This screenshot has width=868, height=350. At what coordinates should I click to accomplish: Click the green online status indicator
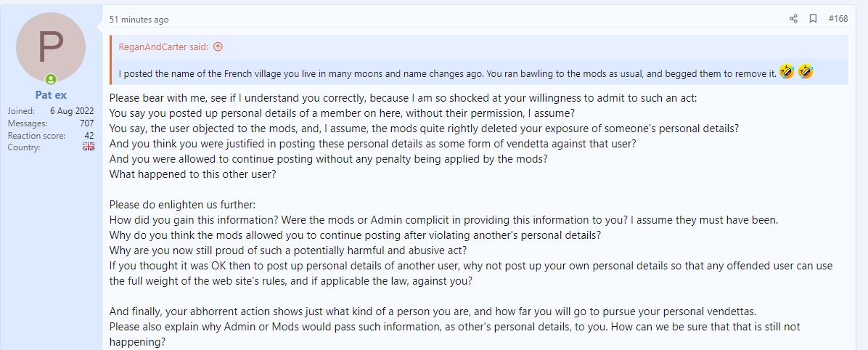coord(51,79)
